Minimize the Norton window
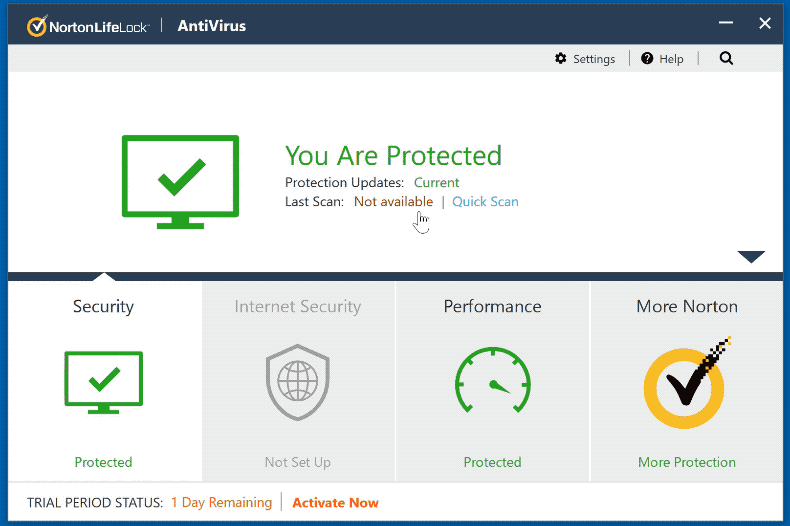 click(726, 23)
